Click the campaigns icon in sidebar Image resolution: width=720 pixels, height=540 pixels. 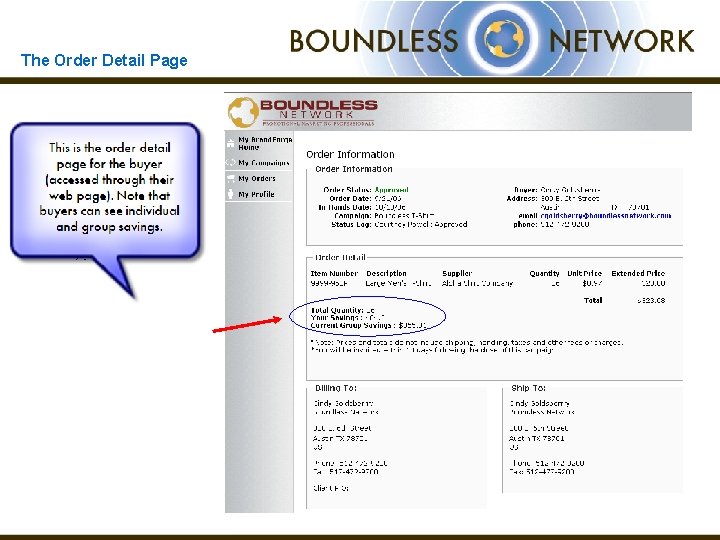(231, 163)
